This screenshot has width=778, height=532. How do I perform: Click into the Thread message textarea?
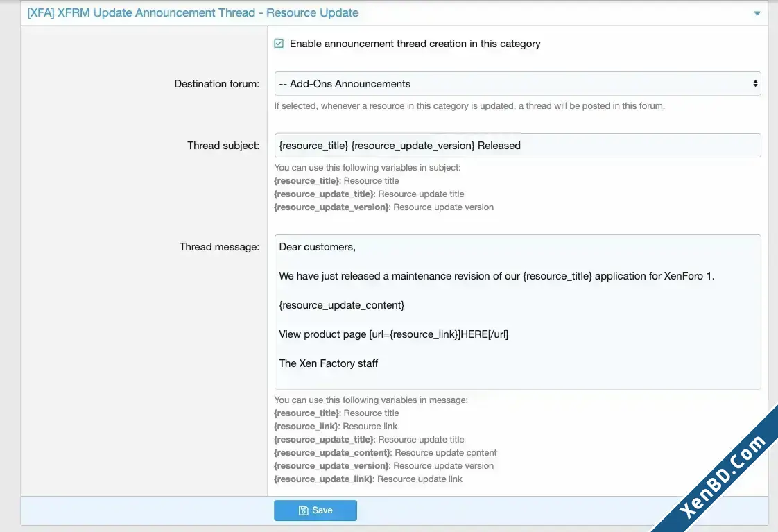click(x=517, y=312)
